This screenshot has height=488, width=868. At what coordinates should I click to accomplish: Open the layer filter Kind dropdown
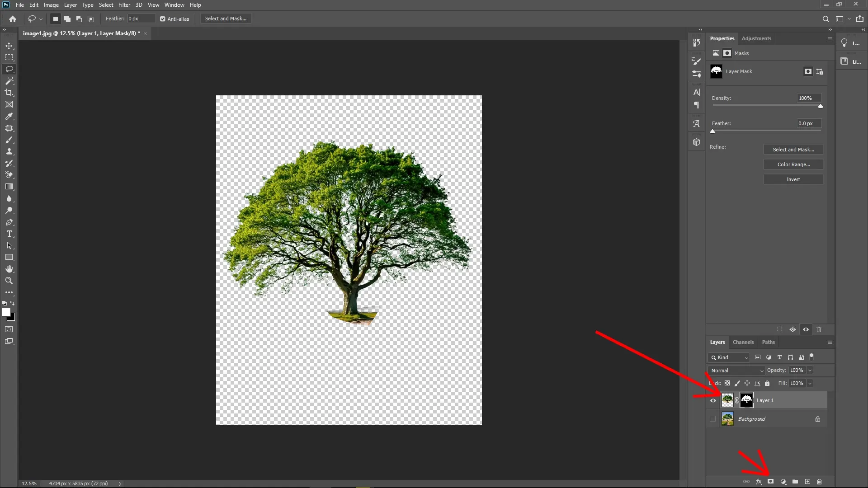[728, 357]
